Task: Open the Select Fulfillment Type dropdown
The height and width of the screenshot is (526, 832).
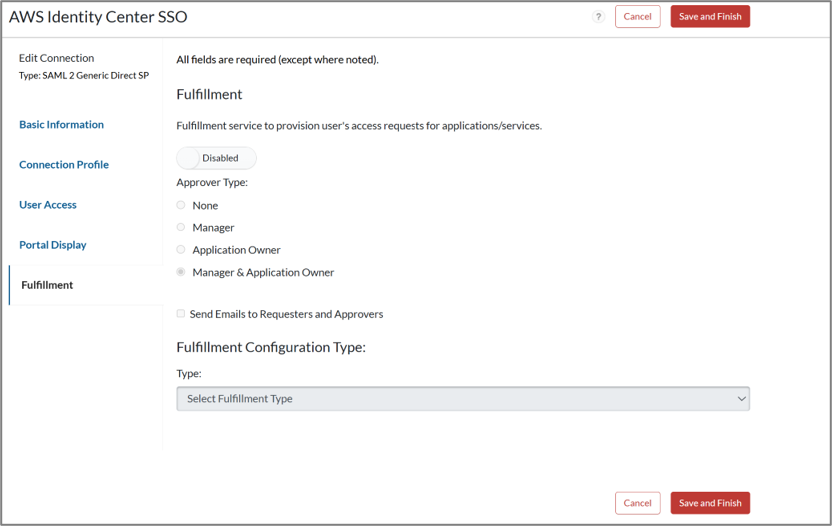Action: [463, 399]
